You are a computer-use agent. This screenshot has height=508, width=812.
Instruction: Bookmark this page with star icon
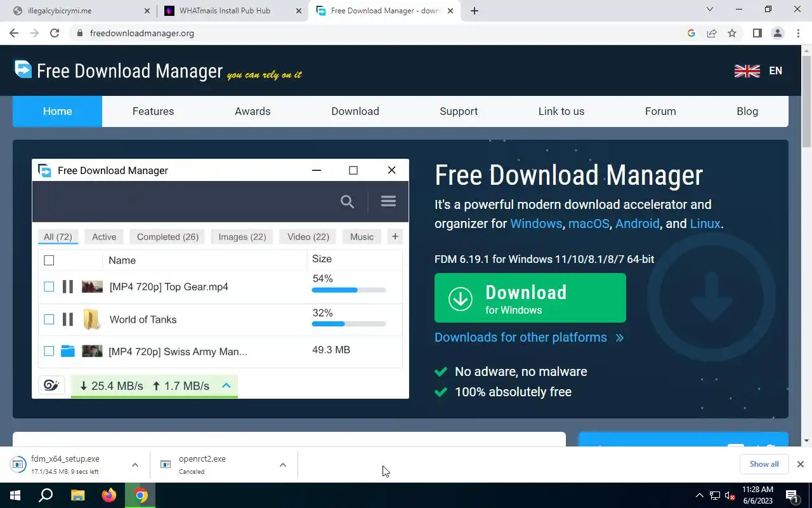pyautogui.click(x=732, y=33)
